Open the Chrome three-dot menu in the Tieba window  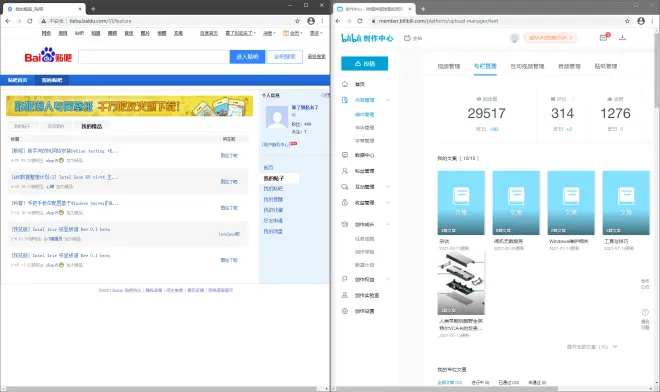click(322, 21)
